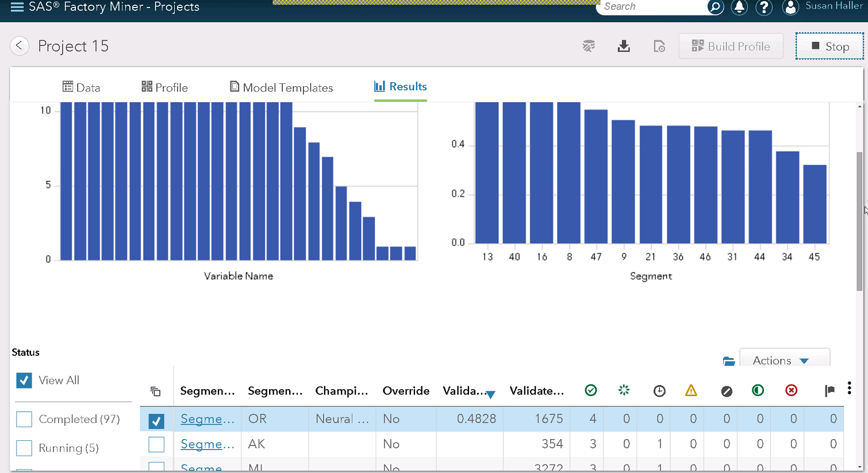This screenshot has width=868, height=473.
Task: Click the red failed status column icon
Action: click(792, 391)
